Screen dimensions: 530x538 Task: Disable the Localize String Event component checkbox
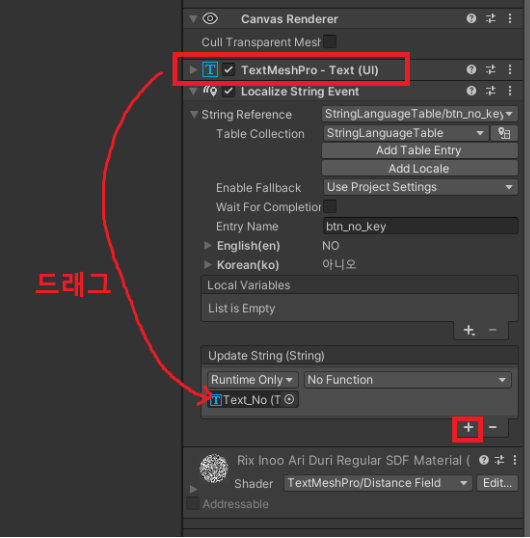tap(228, 91)
